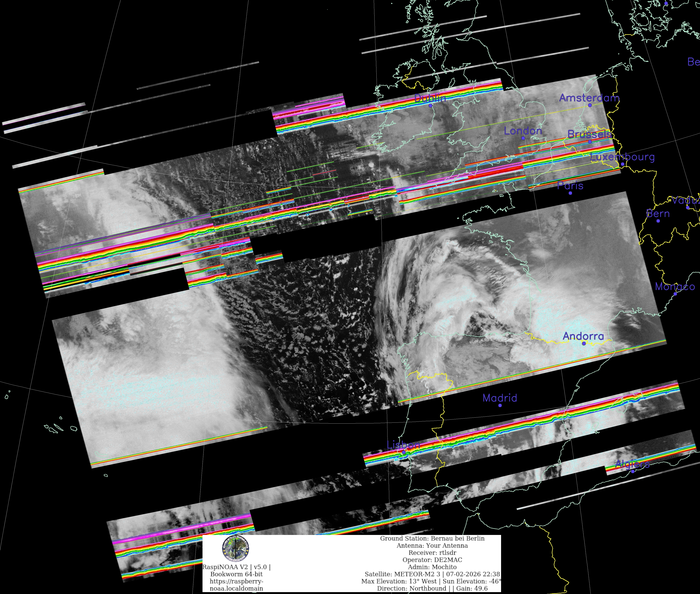Click the Luxembourg city label
Image resolution: width=700 pixels, height=594 pixels.
pos(622,157)
